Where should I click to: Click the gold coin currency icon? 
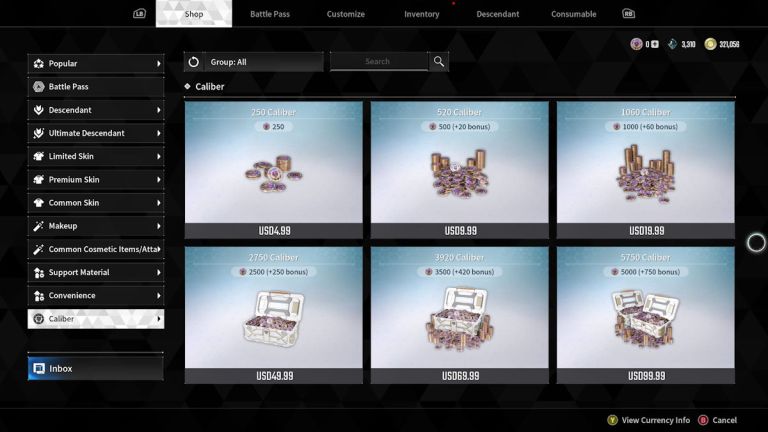click(x=710, y=44)
